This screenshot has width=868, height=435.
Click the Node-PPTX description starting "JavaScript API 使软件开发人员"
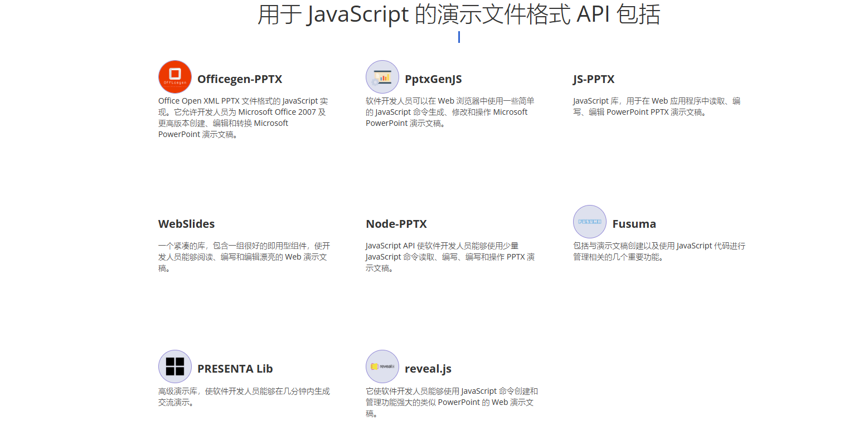(x=450, y=257)
